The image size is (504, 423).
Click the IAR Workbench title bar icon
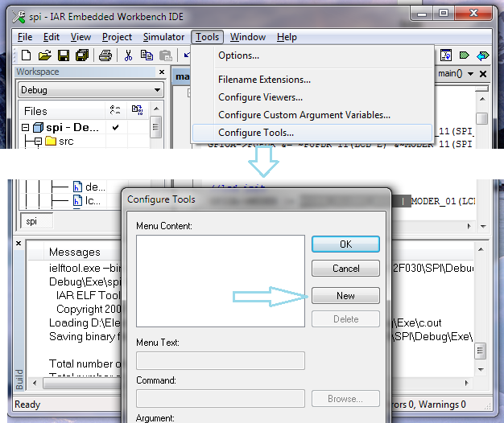(x=19, y=17)
